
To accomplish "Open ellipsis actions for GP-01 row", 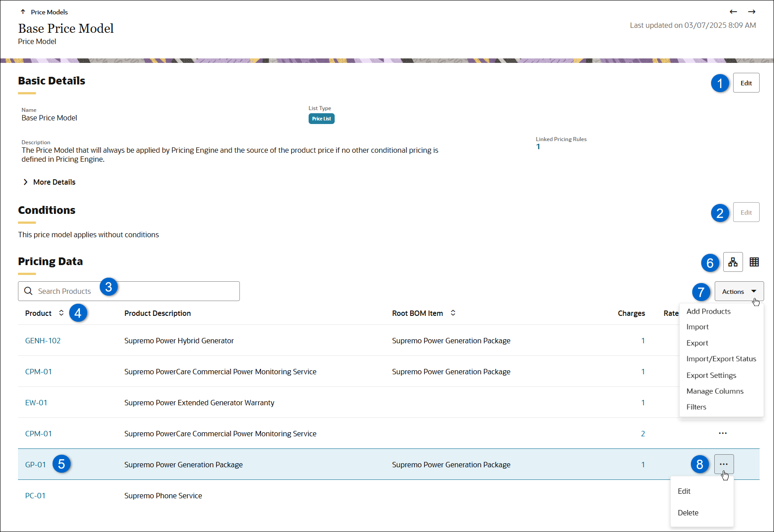I will coord(724,464).
